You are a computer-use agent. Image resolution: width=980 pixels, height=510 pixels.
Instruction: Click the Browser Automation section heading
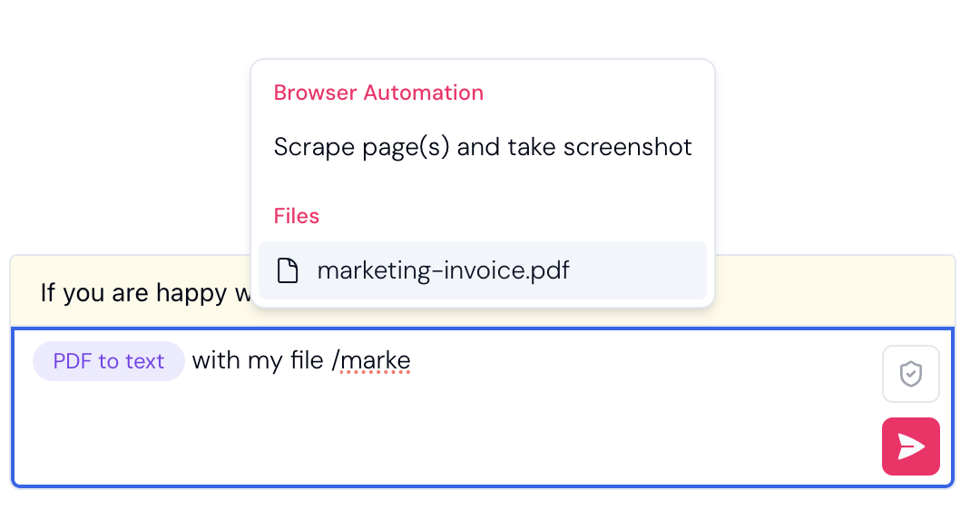point(378,93)
